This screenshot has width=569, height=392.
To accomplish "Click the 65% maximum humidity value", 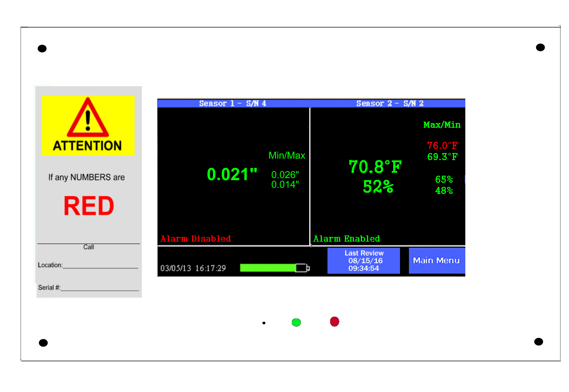I will click(444, 179).
